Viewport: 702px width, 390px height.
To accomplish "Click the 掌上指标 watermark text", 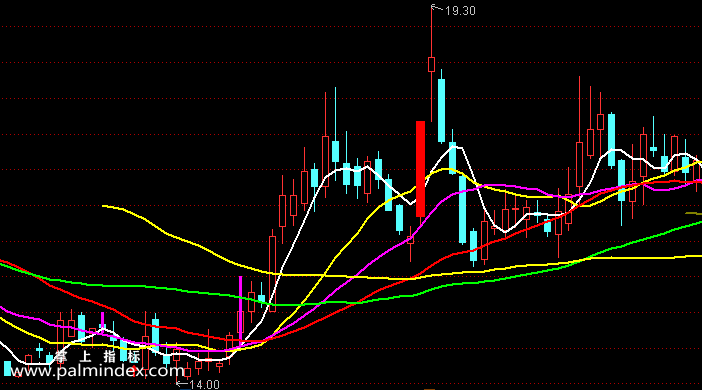I will (x=97, y=357).
